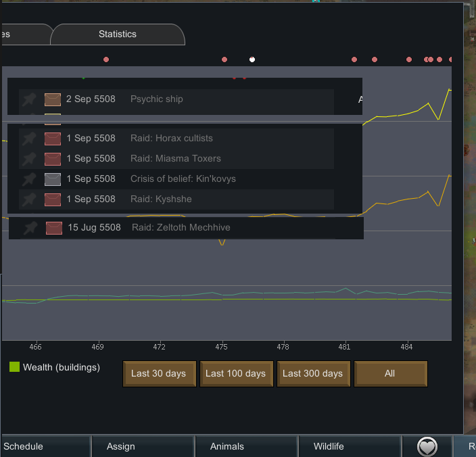
Task: Pin the Raid: Miasma Toxers letter
Action: point(30,159)
